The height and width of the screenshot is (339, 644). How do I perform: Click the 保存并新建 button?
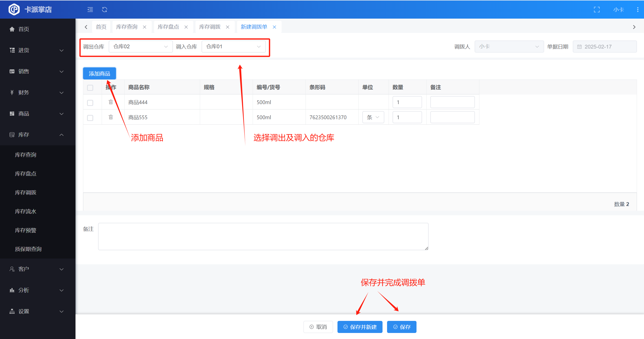click(x=360, y=327)
